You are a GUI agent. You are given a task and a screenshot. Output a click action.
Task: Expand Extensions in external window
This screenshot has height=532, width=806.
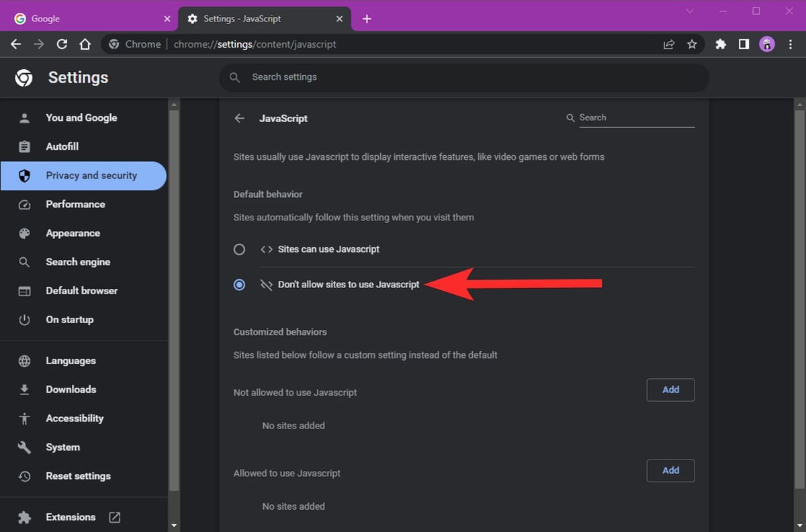(114, 517)
